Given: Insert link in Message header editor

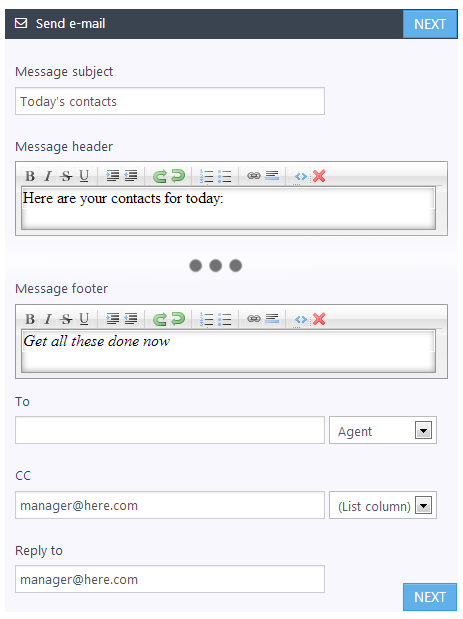Looking at the screenshot, I should pyautogui.click(x=254, y=176).
